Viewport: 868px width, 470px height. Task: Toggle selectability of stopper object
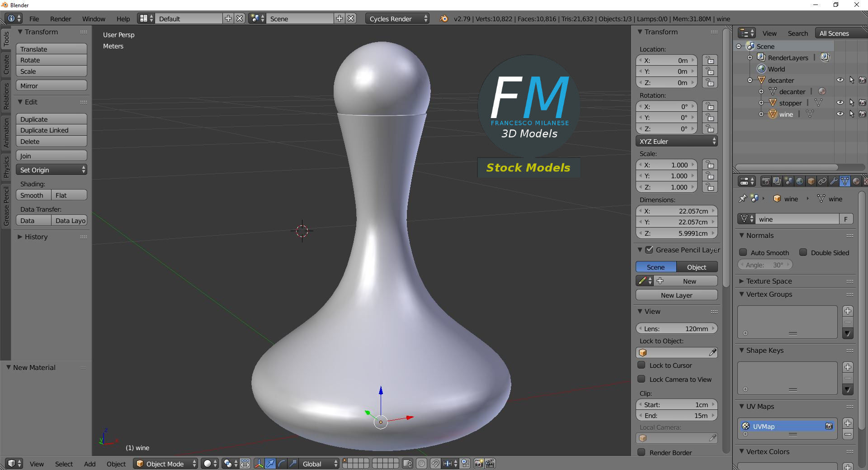[x=852, y=103]
